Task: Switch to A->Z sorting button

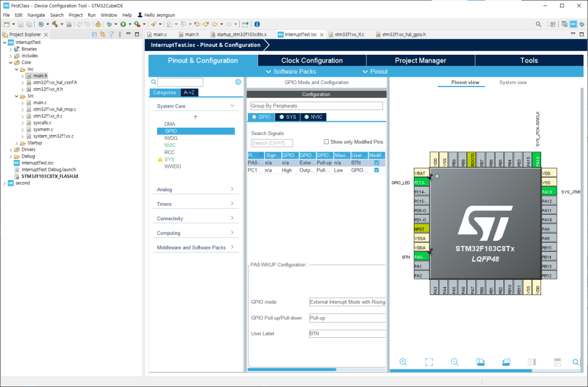Action: [189, 92]
